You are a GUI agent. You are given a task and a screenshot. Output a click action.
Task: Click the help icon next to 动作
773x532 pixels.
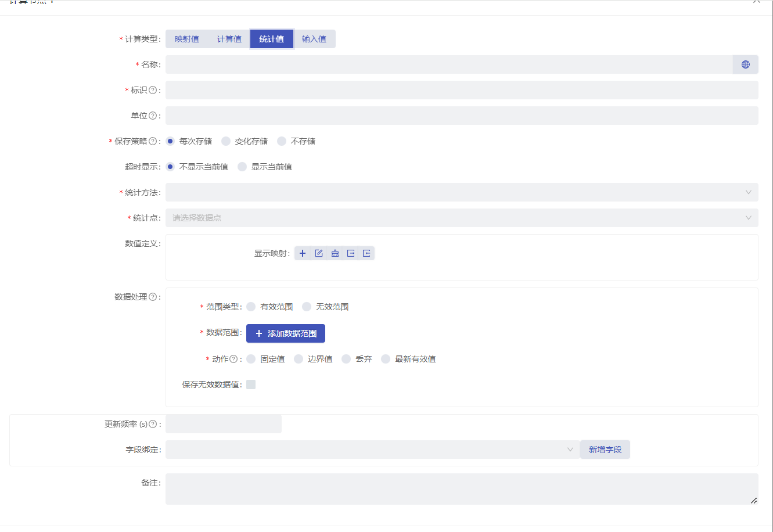click(233, 359)
